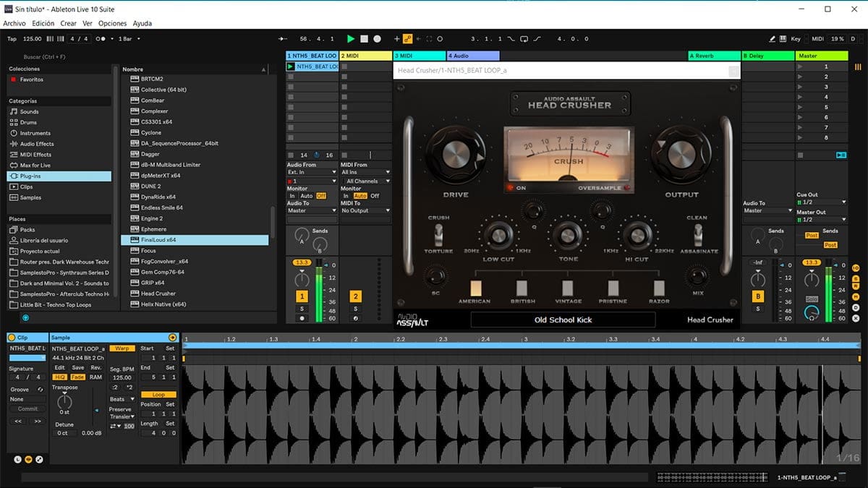This screenshot has width=868, height=488.
Task: Toggle the metronome in the control bar
Action: click(102, 38)
